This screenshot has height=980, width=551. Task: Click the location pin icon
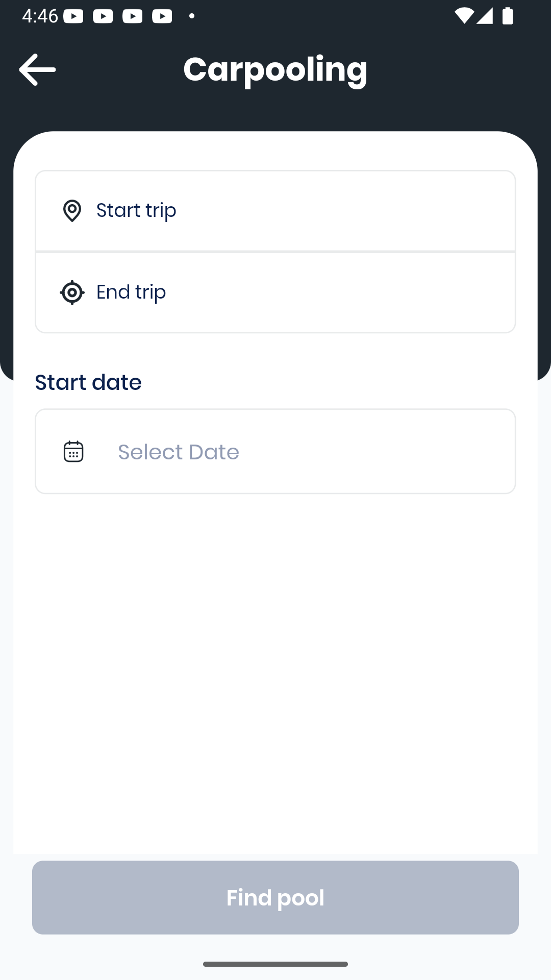[x=72, y=210]
